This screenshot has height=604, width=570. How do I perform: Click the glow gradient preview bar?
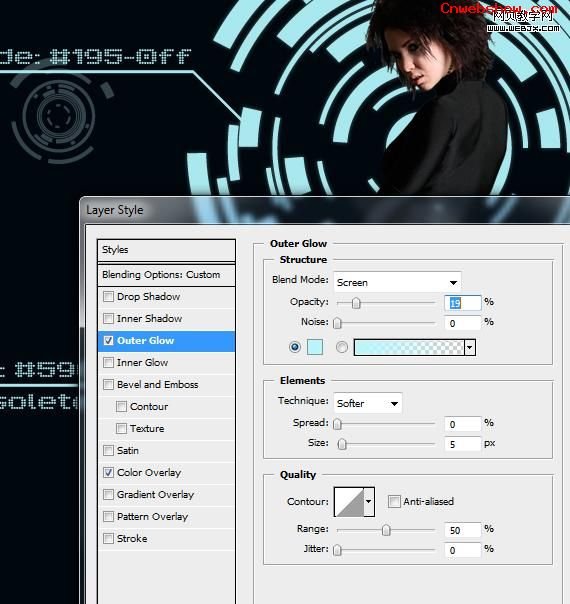pos(409,347)
